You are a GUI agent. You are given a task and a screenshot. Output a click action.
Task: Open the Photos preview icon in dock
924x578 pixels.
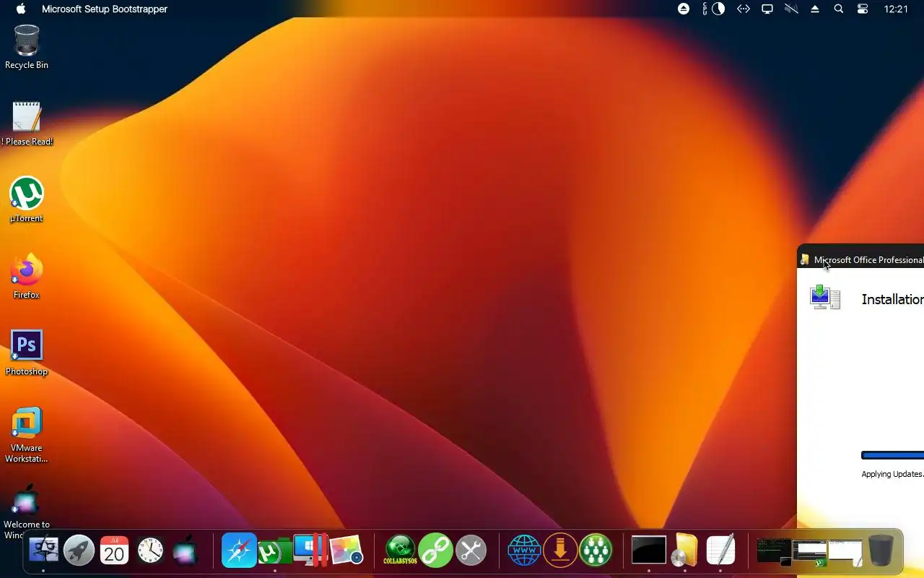click(346, 551)
